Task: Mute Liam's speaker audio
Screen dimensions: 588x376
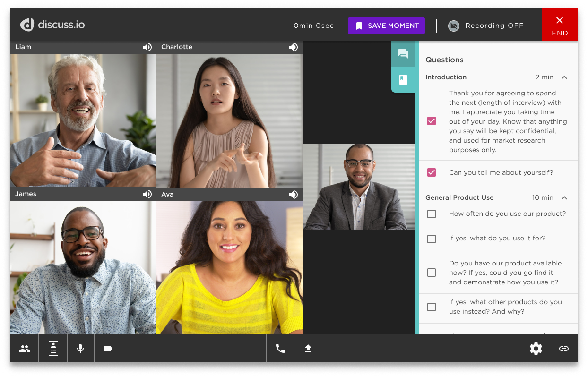Action: (147, 47)
